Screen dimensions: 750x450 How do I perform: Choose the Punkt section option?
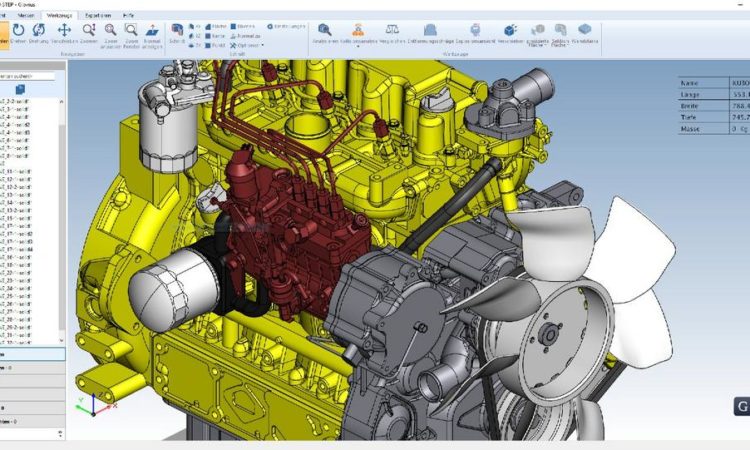(x=215, y=45)
